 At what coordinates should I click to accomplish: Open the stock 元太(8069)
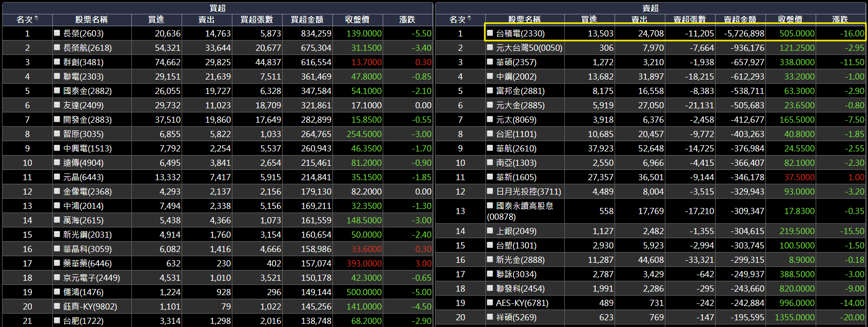click(x=516, y=120)
